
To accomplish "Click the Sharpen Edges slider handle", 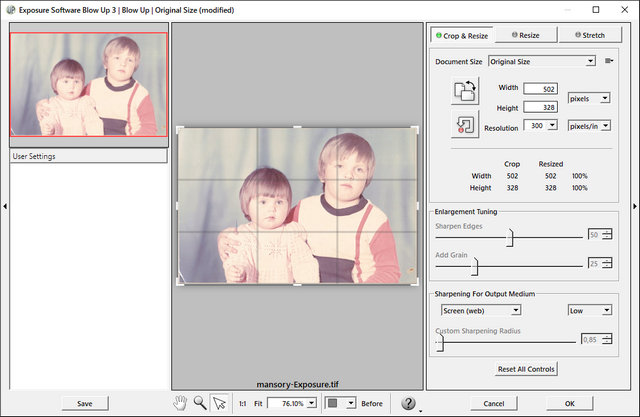I will tap(510, 236).
